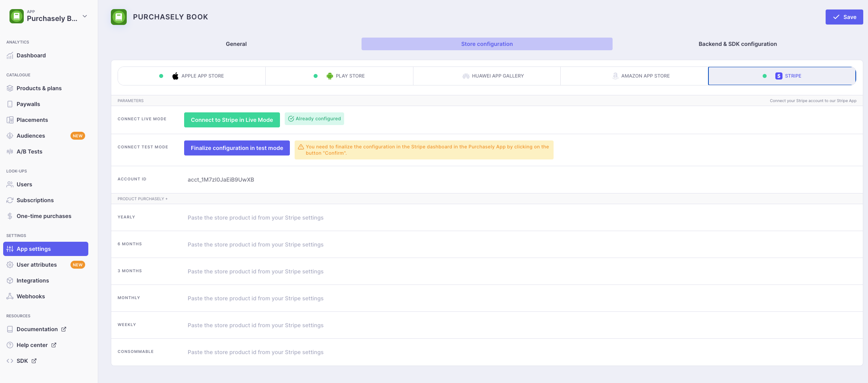The image size is (868, 383).
Task: Click the Huawei App Gallery logo icon
Action: point(466,76)
